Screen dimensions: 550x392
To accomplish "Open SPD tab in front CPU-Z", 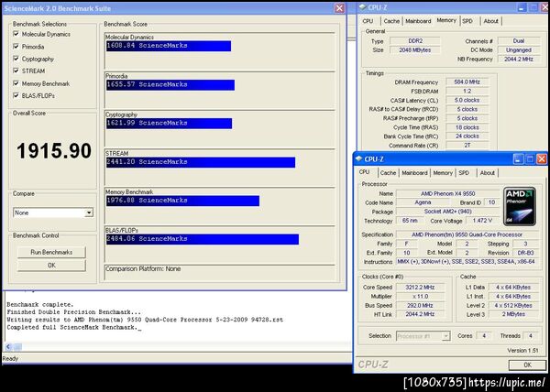I will click(x=464, y=173).
